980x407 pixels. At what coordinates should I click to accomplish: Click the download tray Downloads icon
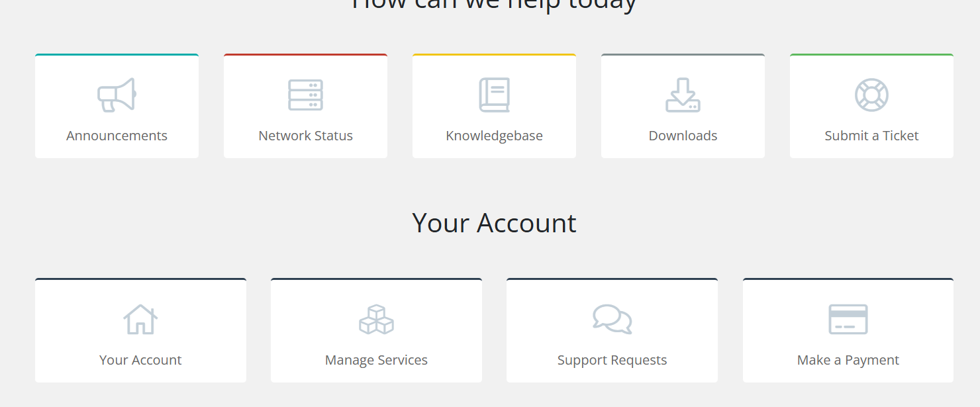pyautogui.click(x=683, y=95)
